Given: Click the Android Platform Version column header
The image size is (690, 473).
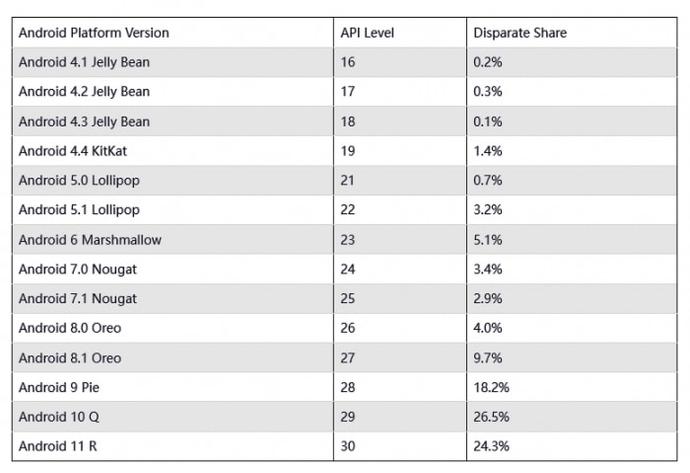Looking at the screenshot, I should point(94,33).
